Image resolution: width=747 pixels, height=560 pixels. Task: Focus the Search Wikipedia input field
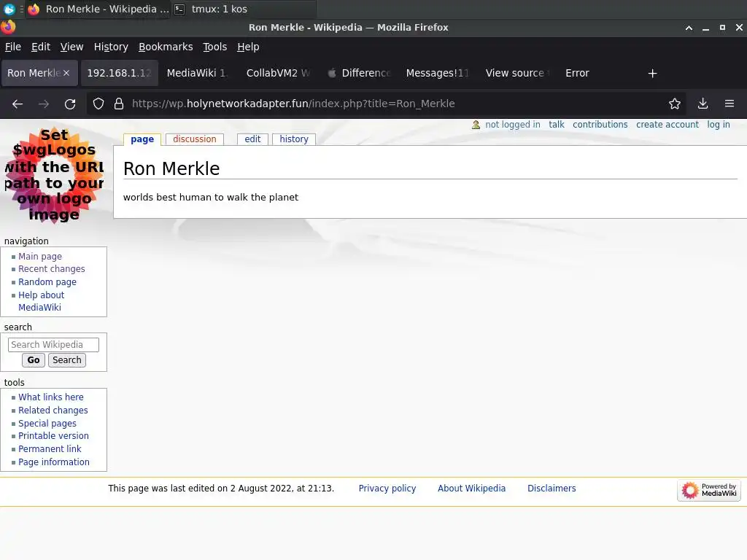coord(53,345)
